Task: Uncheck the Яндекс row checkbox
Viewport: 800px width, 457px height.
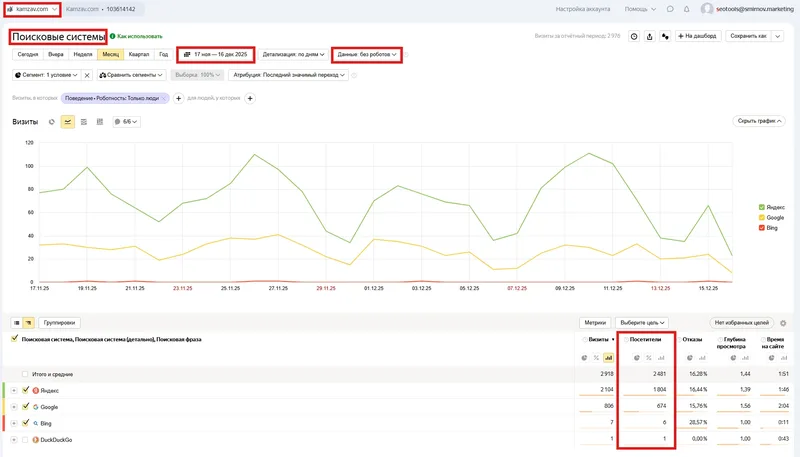Action: tap(26, 390)
